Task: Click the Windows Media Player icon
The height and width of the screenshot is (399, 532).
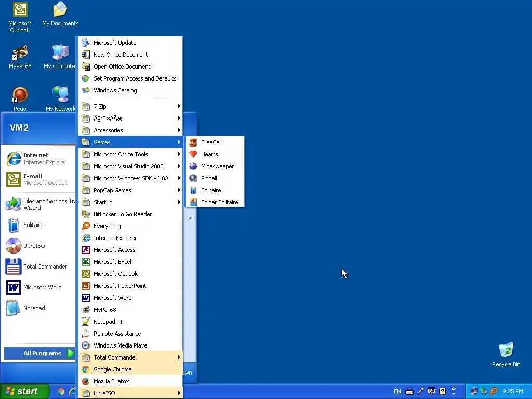Action: pos(86,345)
